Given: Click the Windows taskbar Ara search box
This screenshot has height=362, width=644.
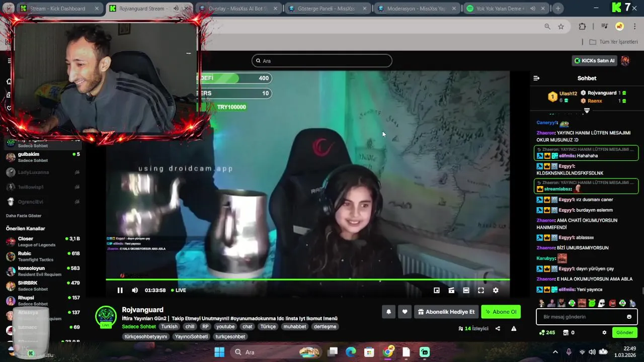Looking at the screenshot, I should pos(277,352).
